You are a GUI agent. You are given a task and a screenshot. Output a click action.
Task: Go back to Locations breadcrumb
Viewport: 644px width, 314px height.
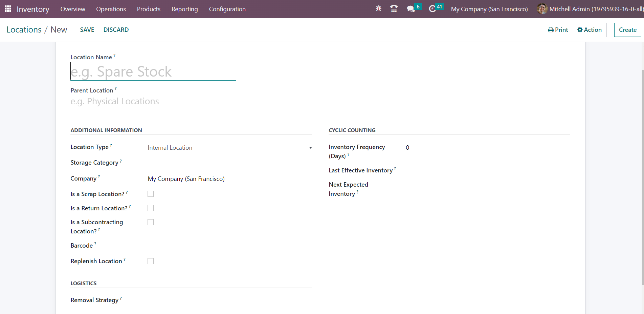click(24, 30)
